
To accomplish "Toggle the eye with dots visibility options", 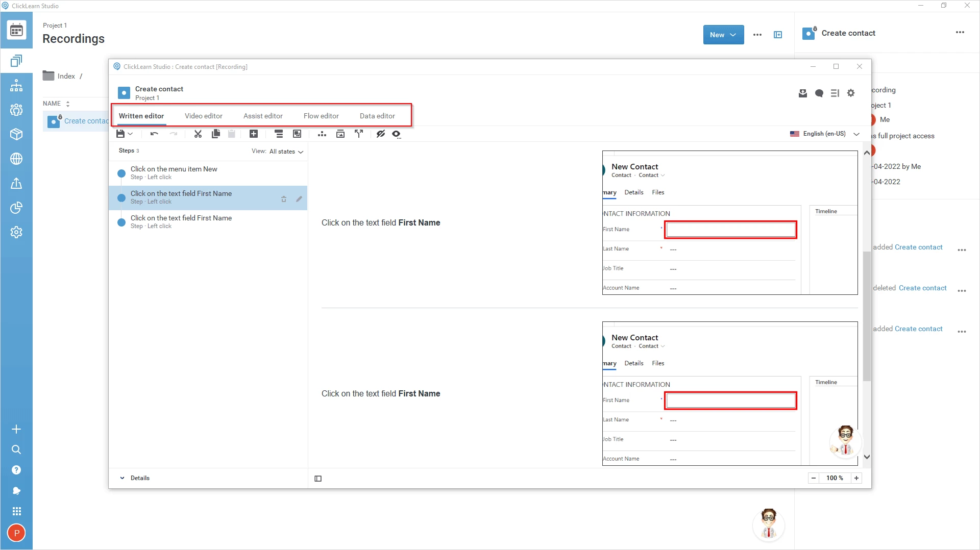I will point(397,134).
